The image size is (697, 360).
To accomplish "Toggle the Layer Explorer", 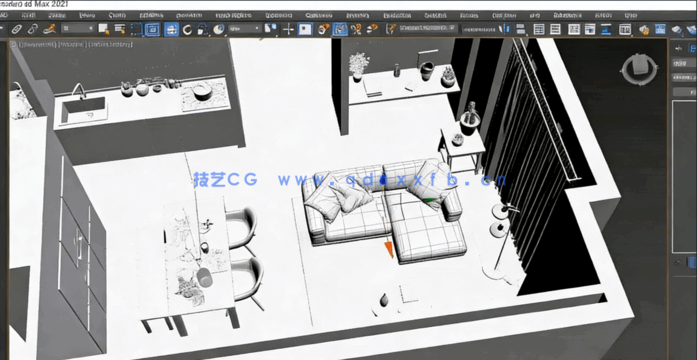I will point(555,29).
